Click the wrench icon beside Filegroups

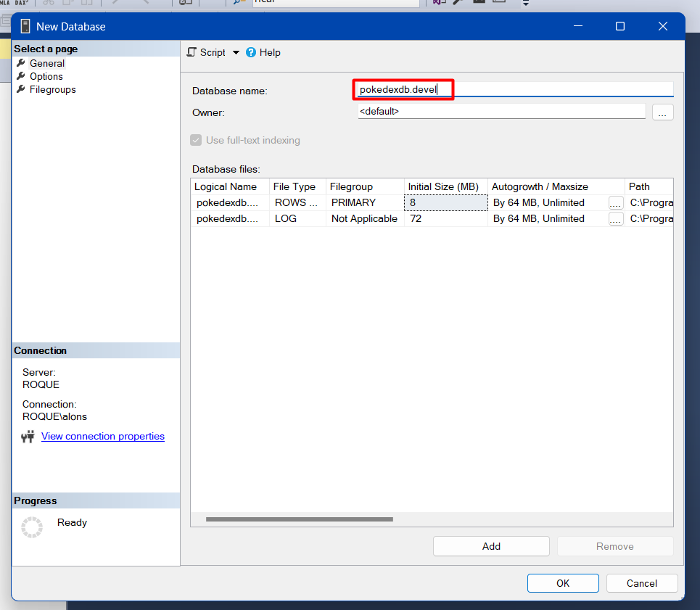[21, 89]
